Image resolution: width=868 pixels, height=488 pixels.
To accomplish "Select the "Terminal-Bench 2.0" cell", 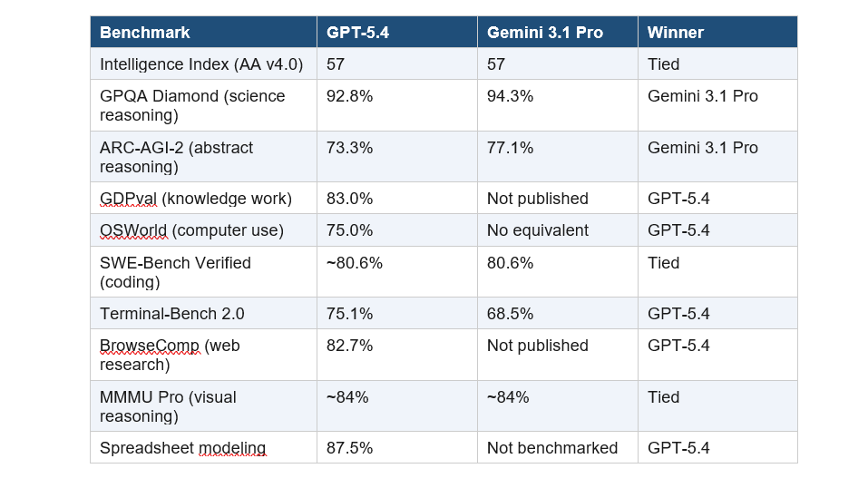I will point(172,314).
